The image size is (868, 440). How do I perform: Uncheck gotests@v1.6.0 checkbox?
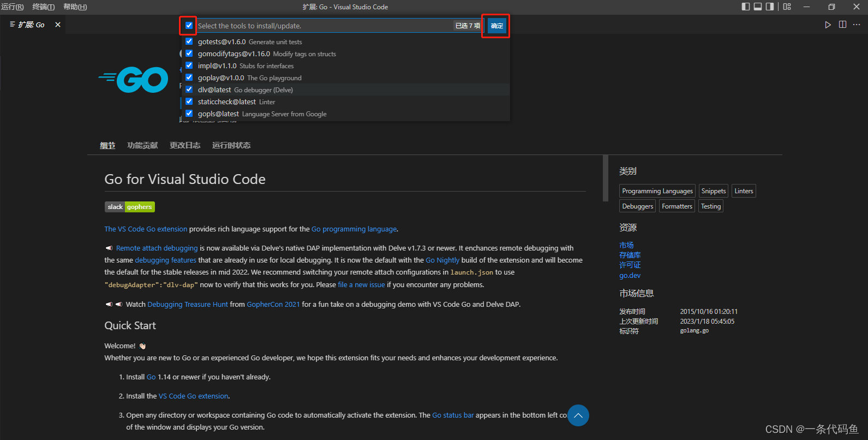click(x=189, y=41)
